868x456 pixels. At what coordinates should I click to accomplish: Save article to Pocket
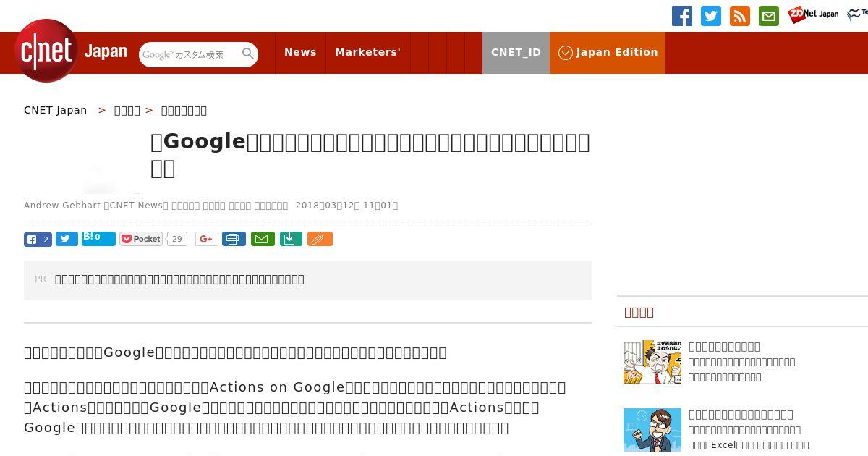[141, 239]
